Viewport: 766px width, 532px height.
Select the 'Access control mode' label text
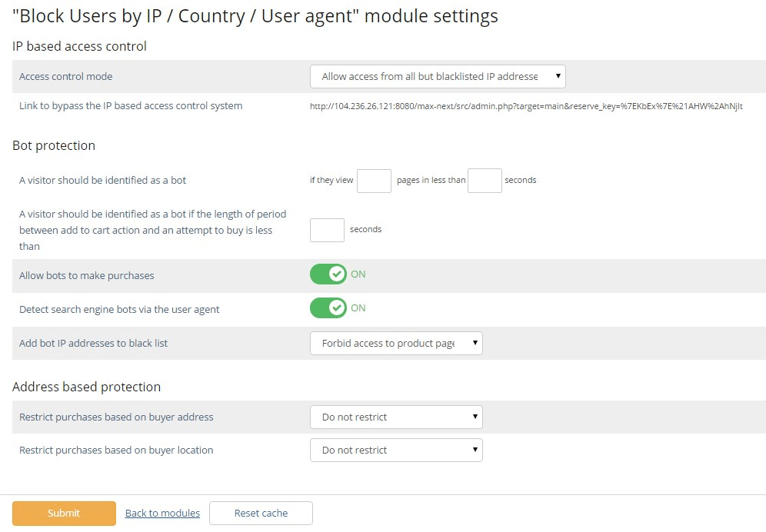(x=66, y=76)
